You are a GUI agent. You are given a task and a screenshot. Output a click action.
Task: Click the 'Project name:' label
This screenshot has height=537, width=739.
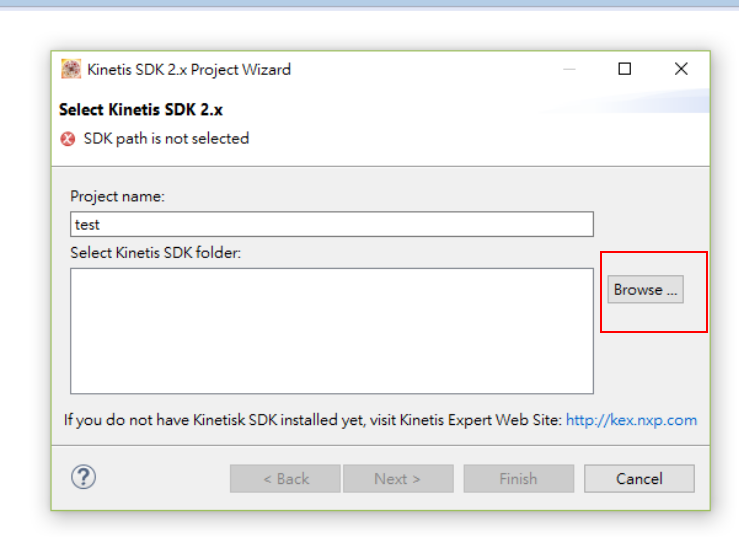point(117,196)
